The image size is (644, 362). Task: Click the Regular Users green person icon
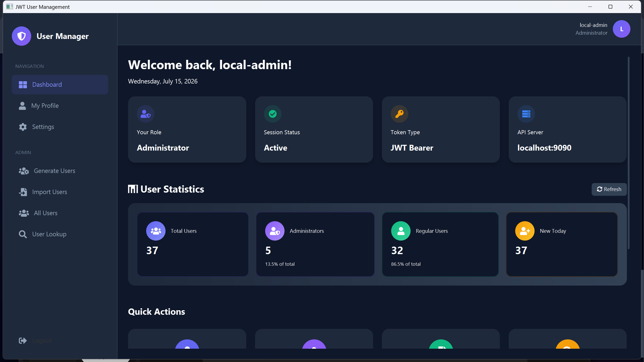pyautogui.click(x=401, y=231)
